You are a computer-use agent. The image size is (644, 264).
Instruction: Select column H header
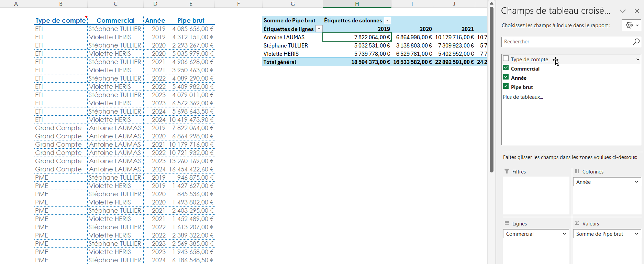(x=357, y=4)
